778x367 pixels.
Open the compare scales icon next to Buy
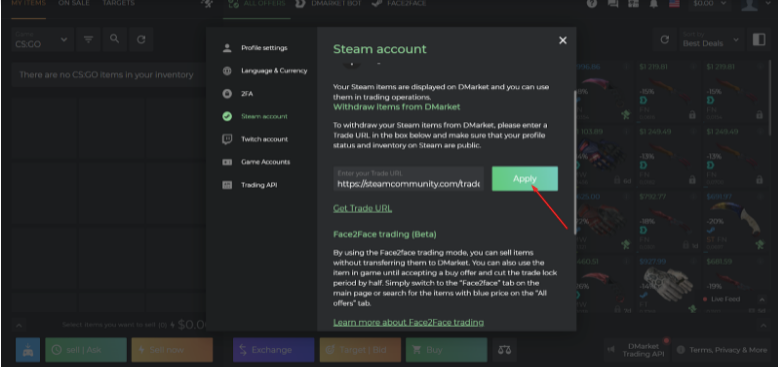[505, 350]
